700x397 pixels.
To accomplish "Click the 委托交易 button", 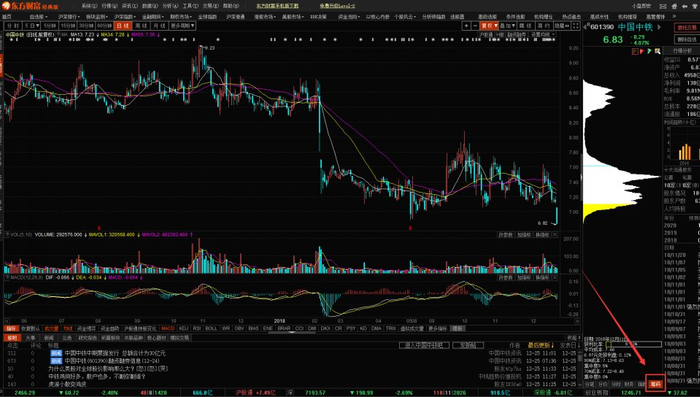I will click(687, 28).
